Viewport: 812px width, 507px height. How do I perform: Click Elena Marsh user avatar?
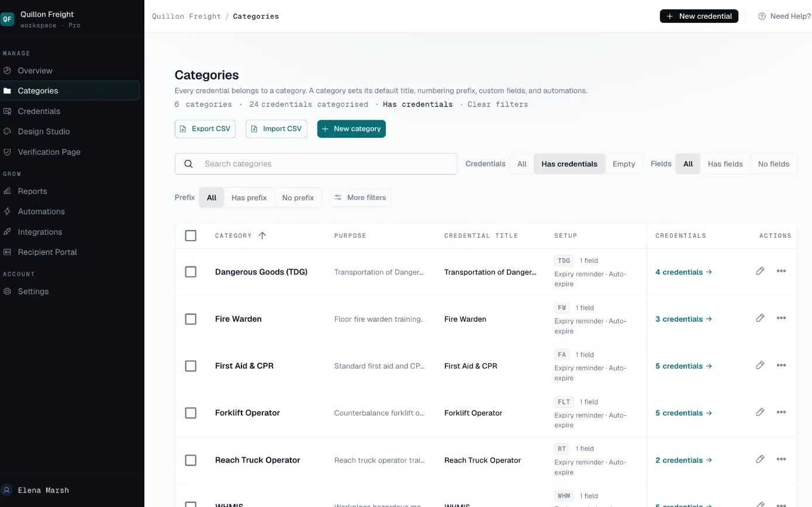point(7,490)
